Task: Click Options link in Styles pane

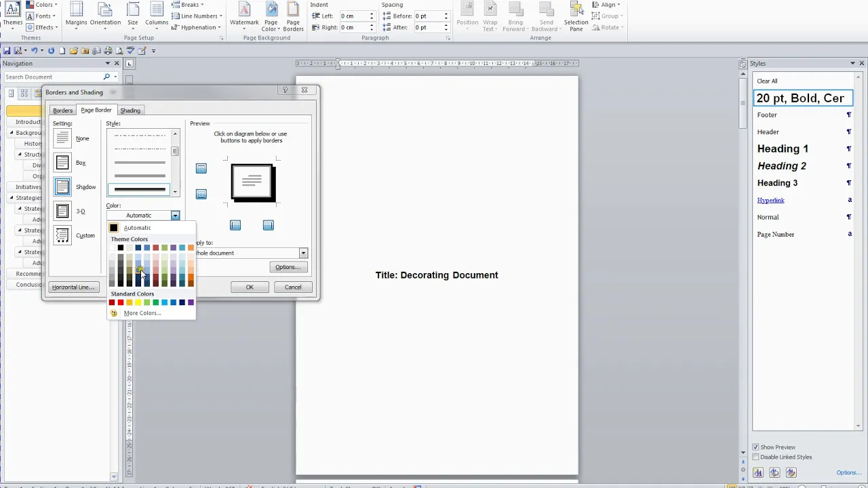Action: [x=848, y=472]
